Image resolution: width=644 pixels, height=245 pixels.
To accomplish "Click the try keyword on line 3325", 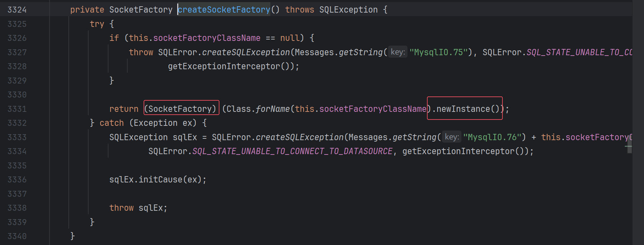I will click(x=97, y=24).
